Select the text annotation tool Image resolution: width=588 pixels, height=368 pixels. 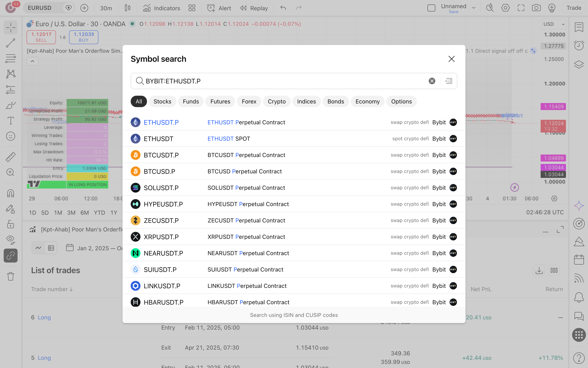coord(11,121)
